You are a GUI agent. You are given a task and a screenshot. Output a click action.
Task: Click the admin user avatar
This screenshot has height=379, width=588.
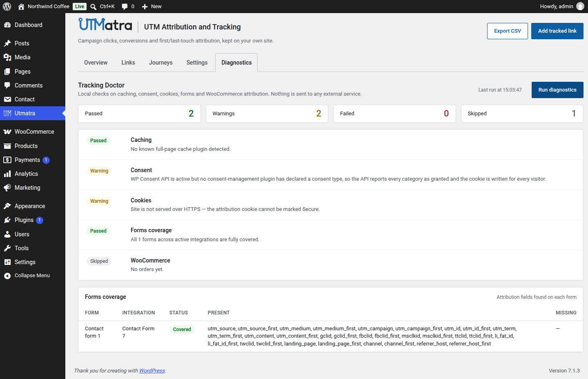click(580, 7)
